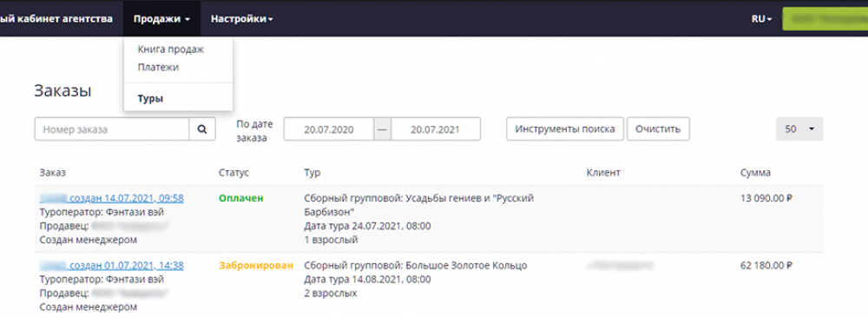Click the green button in top bar
Image resolution: width=868 pixels, height=318 pixels.
[x=825, y=18]
